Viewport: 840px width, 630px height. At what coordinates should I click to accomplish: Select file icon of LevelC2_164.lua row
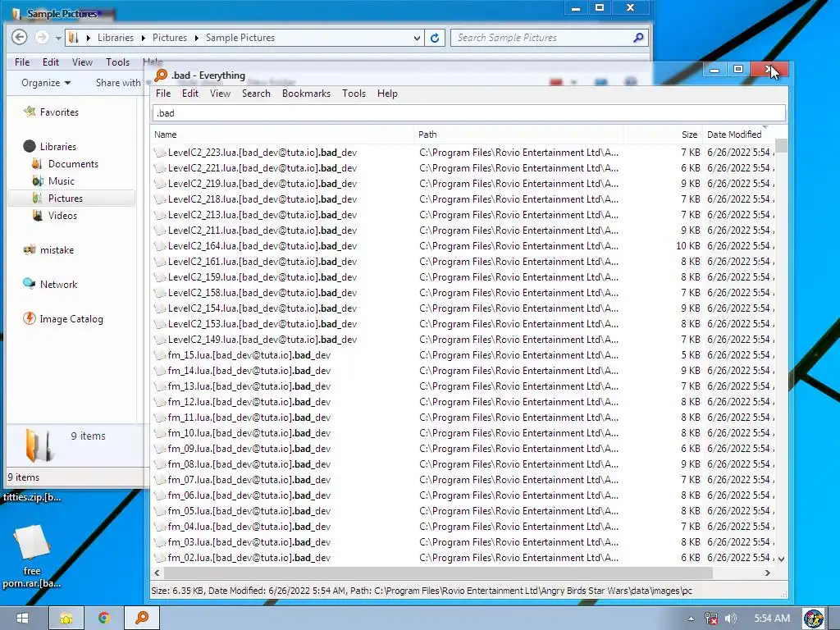(x=160, y=246)
